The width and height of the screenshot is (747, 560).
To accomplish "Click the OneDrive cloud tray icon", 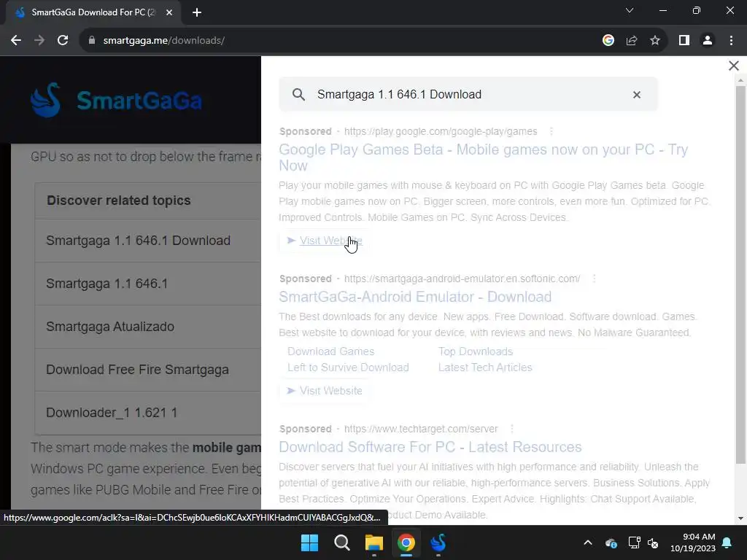I will tap(611, 542).
